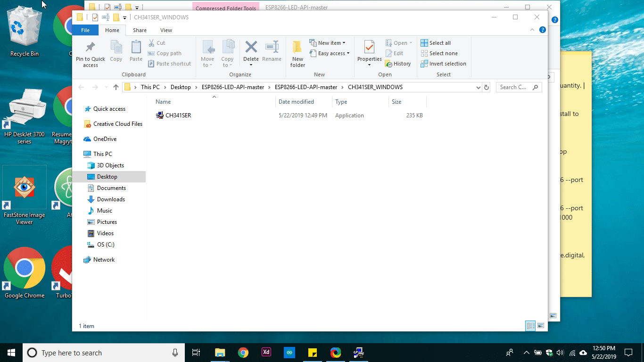644x362 pixels.
Task: Click Select all in ribbon
Action: pos(436,43)
